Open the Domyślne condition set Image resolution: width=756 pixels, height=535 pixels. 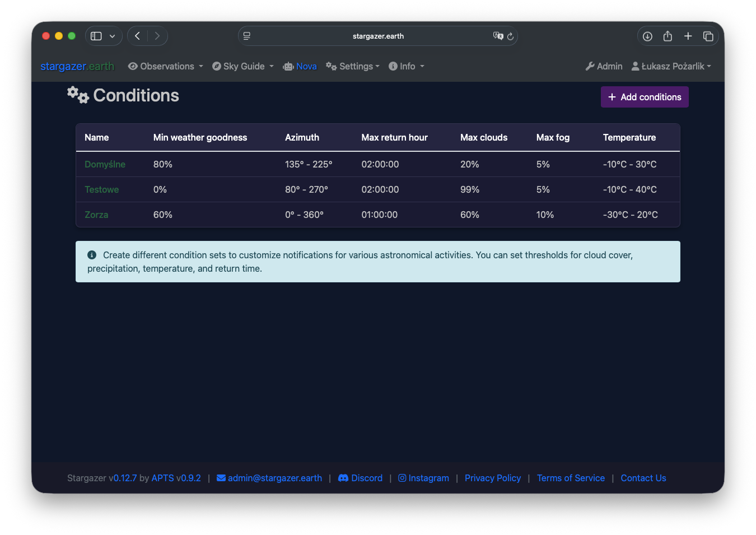point(105,164)
